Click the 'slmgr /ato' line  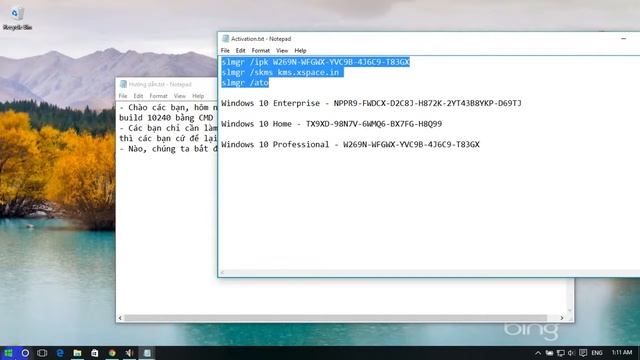(x=245, y=83)
